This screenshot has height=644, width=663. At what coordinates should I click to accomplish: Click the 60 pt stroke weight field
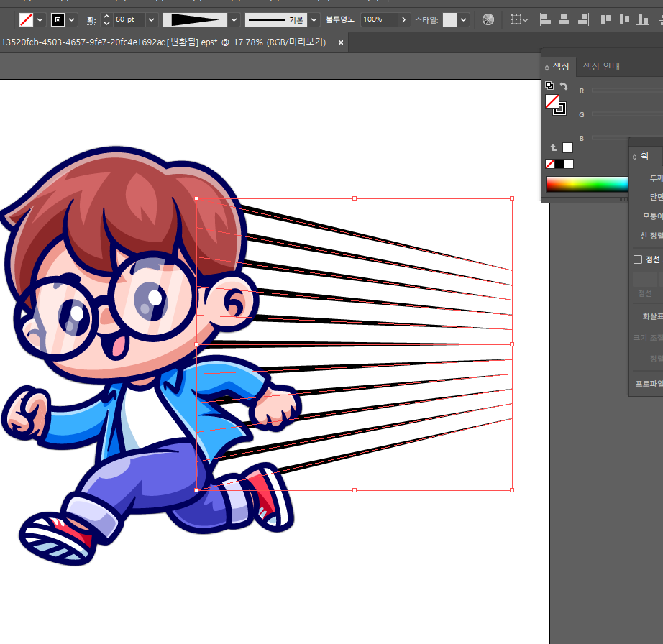pyautogui.click(x=129, y=19)
